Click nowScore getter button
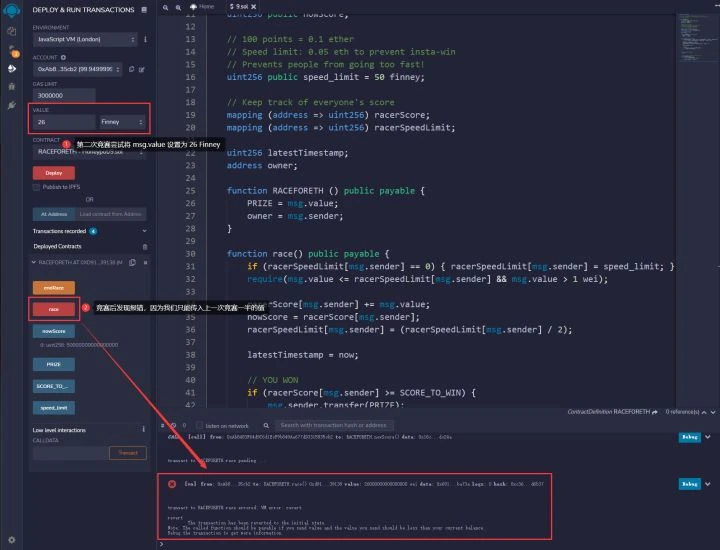 pos(54,331)
